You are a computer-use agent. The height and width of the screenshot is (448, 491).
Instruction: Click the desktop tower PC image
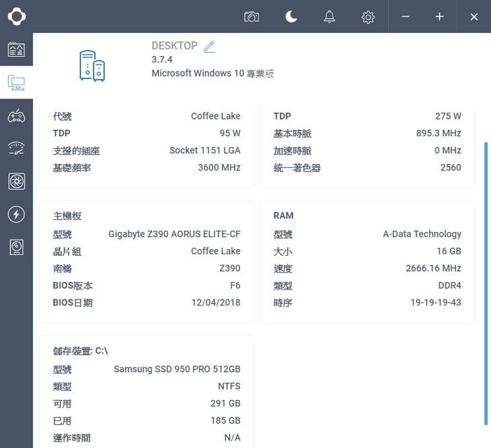pos(92,65)
